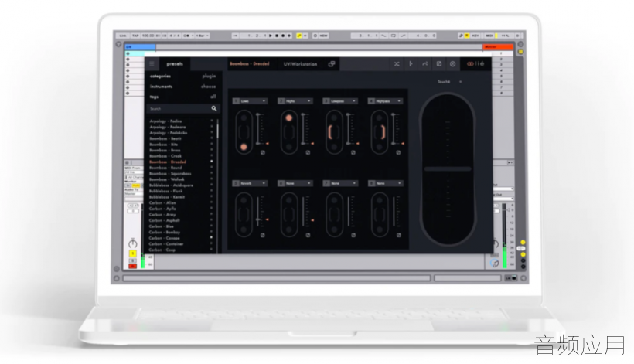
Task: Click the Reverb slot vertical slider
Action: [258, 211]
